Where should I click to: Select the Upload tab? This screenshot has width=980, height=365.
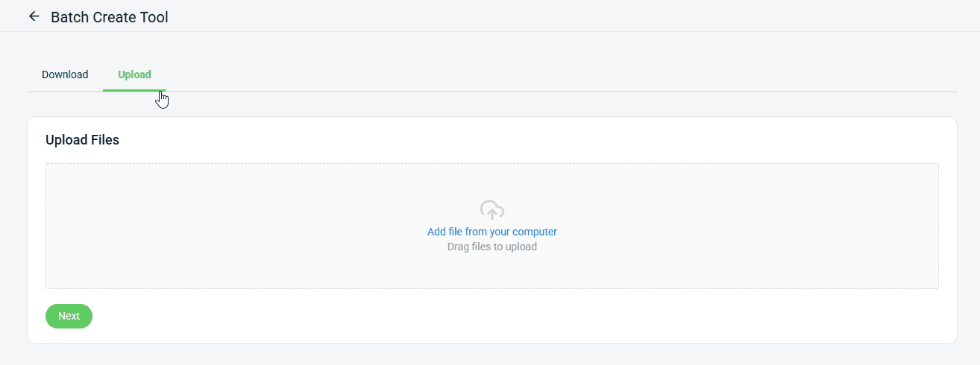(x=134, y=74)
